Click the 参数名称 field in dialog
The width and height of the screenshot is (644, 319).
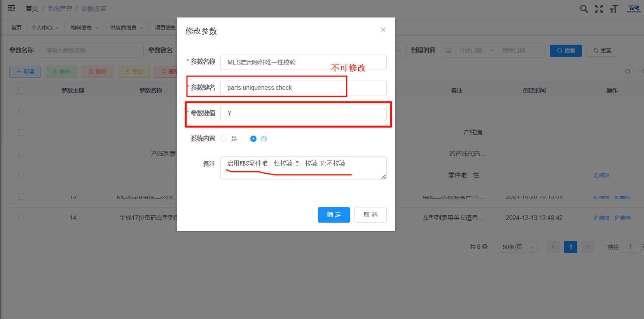click(x=303, y=62)
